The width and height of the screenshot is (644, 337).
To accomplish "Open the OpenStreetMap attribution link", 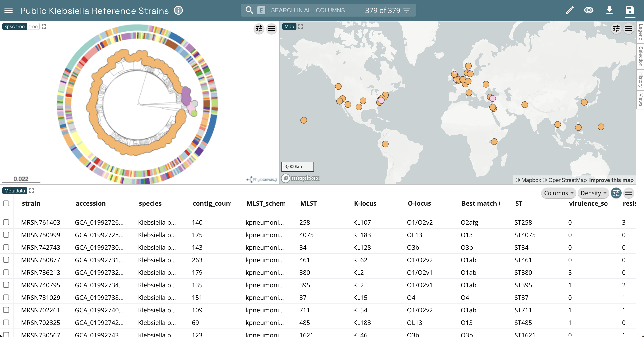I will [x=564, y=180].
